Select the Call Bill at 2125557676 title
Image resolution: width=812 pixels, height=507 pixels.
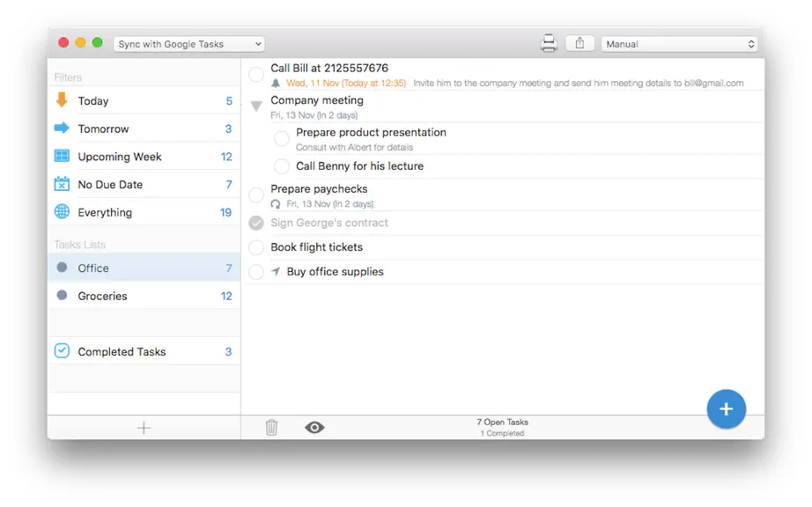(x=328, y=68)
